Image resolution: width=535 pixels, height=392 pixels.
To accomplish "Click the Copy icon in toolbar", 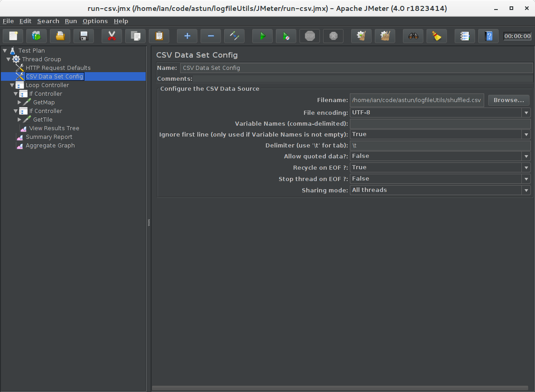I will point(136,36).
